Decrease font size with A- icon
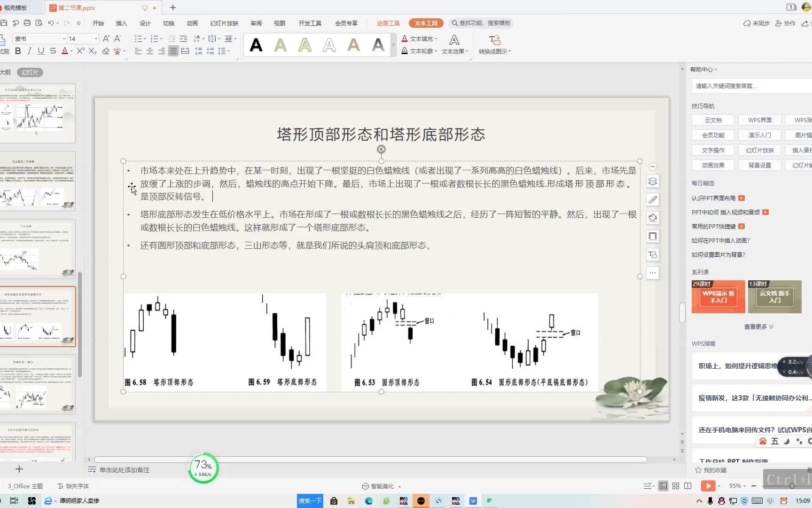812x508 pixels. click(x=117, y=39)
